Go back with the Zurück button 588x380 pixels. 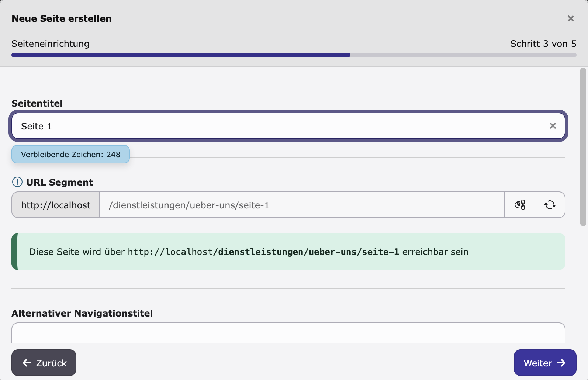tap(44, 363)
